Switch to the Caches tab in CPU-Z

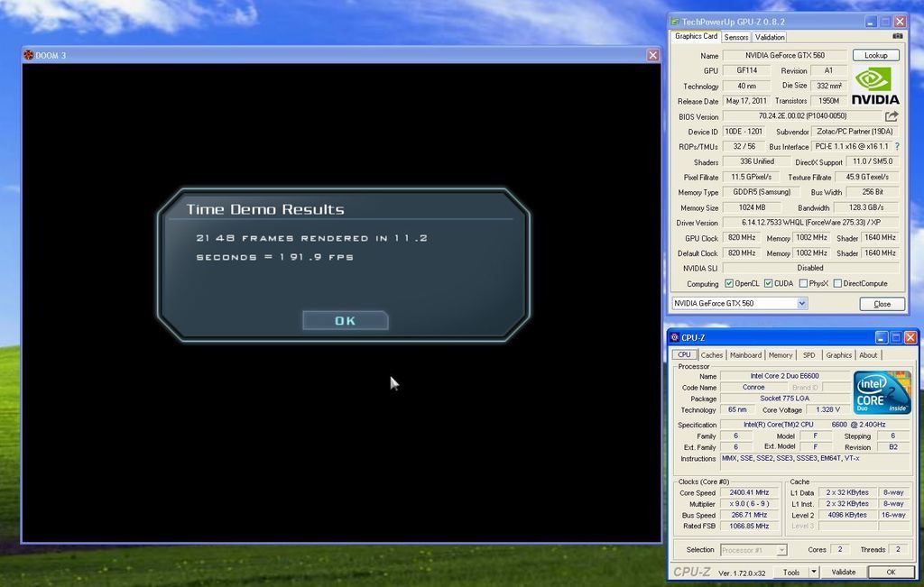click(712, 355)
